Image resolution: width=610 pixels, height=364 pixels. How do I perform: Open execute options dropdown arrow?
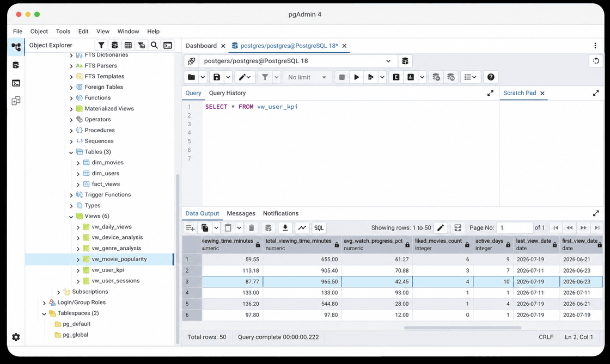[x=382, y=77]
